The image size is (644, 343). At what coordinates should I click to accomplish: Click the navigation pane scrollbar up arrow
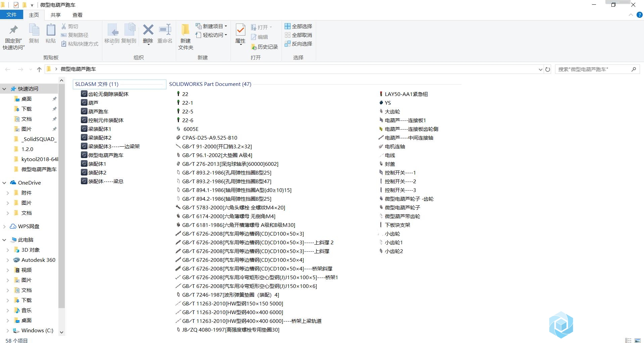pyautogui.click(x=61, y=81)
